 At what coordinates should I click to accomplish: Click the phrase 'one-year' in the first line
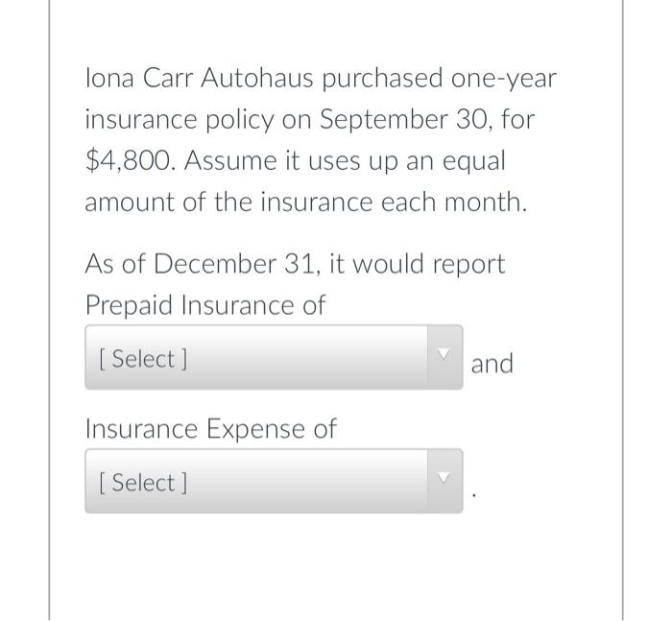(503, 80)
